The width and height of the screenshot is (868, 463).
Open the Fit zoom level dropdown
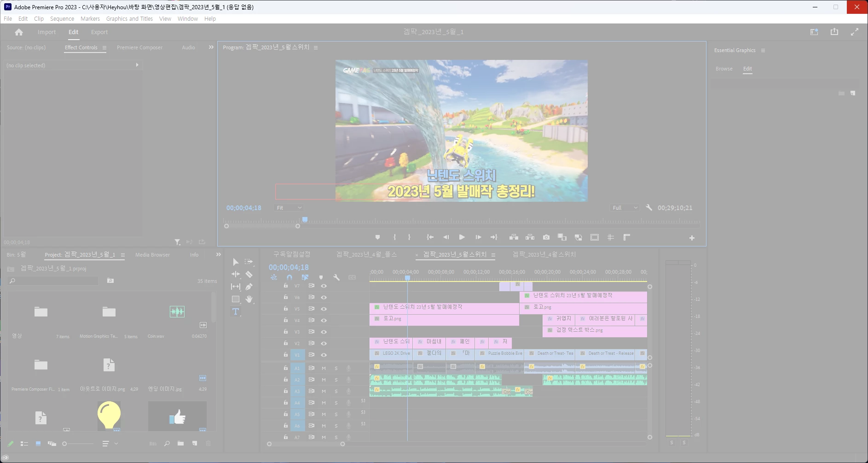(289, 208)
